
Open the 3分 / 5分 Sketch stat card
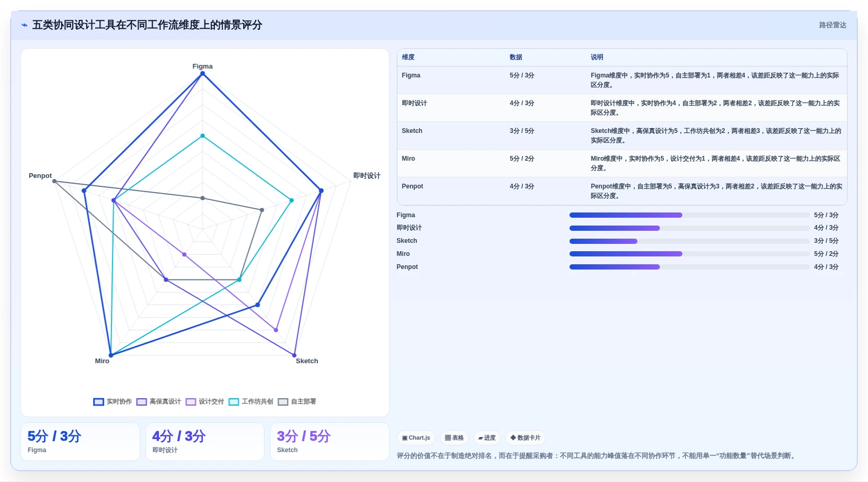(329, 442)
